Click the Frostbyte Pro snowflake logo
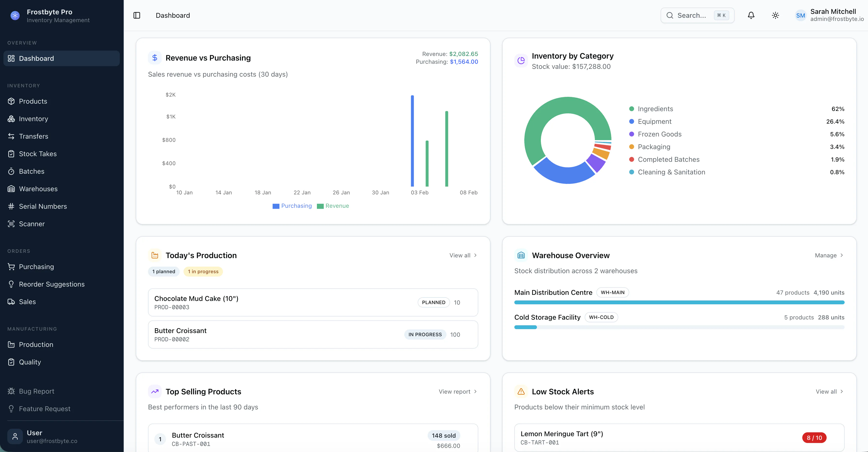 click(15, 16)
